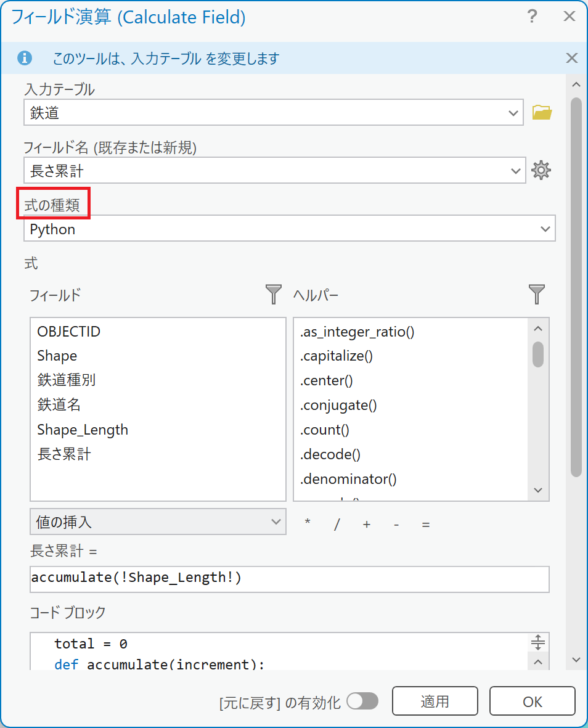Click the multiply asterisk operator

[308, 524]
